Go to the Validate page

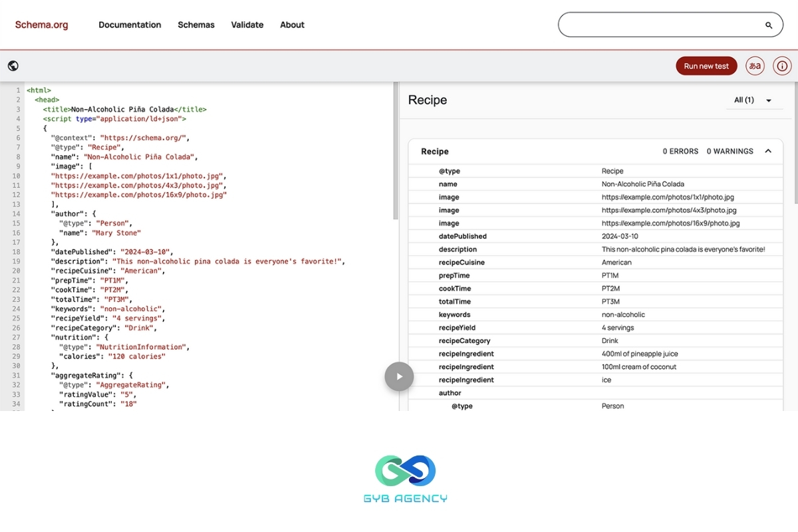pyautogui.click(x=247, y=25)
